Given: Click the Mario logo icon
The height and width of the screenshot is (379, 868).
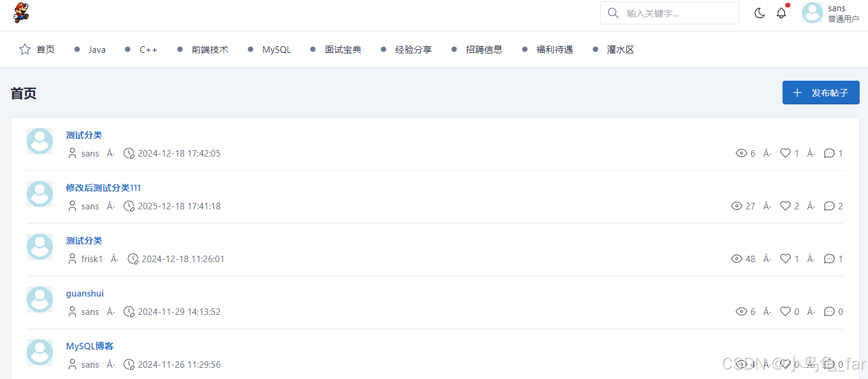Looking at the screenshot, I should (21, 12).
